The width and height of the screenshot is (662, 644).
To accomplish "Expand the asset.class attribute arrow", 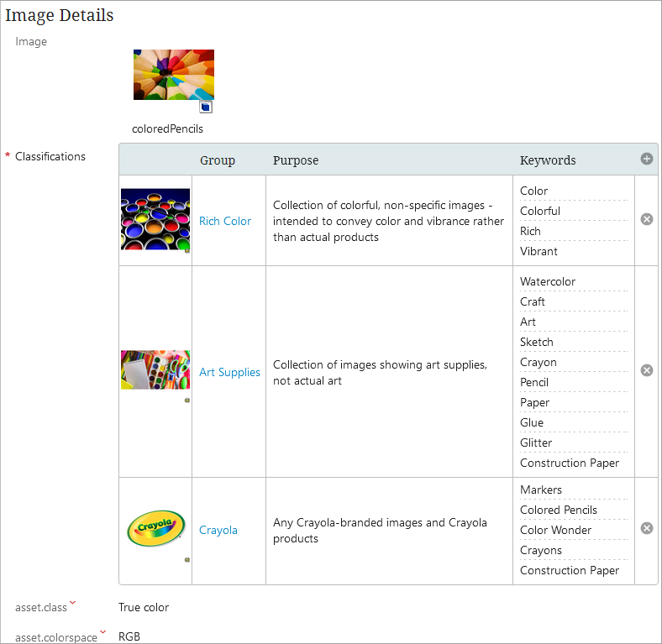I will [73, 603].
